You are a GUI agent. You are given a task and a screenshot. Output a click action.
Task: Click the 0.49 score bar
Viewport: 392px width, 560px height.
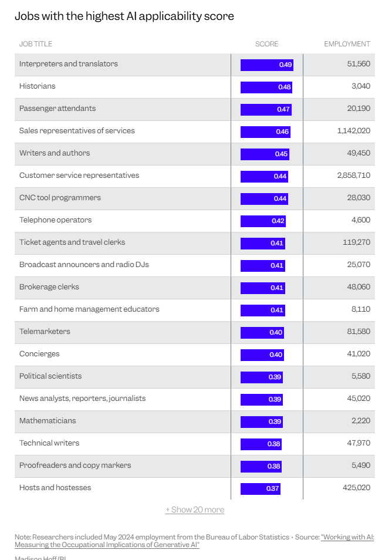(x=267, y=65)
